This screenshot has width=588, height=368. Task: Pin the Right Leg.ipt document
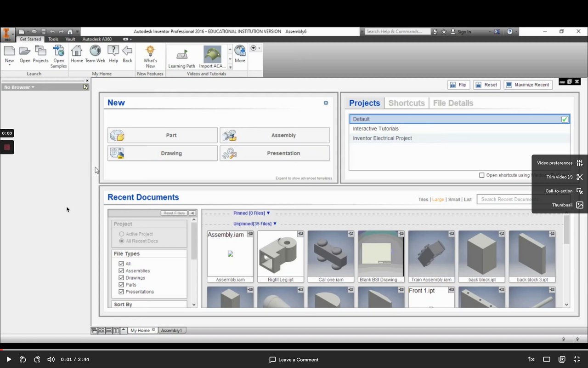click(x=300, y=234)
